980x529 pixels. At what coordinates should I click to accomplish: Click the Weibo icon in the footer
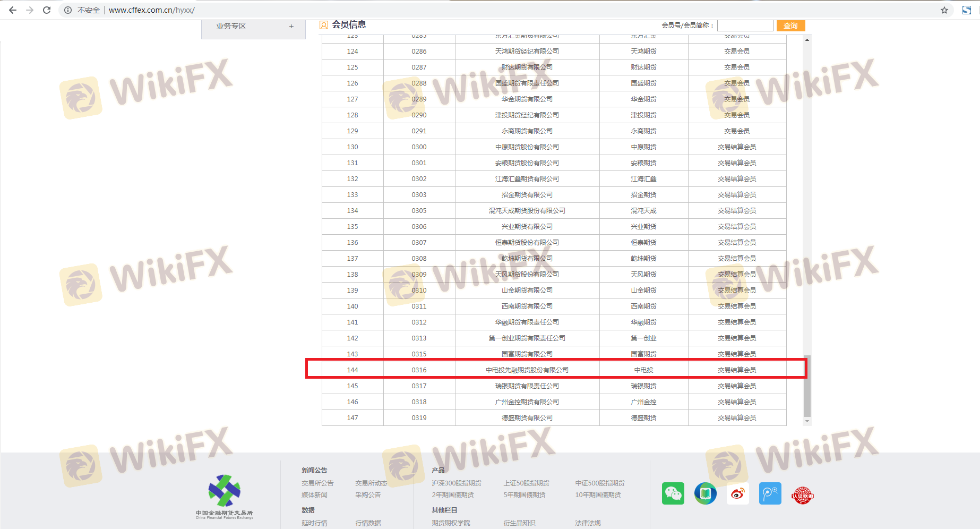pyautogui.click(x=737, y=493)
